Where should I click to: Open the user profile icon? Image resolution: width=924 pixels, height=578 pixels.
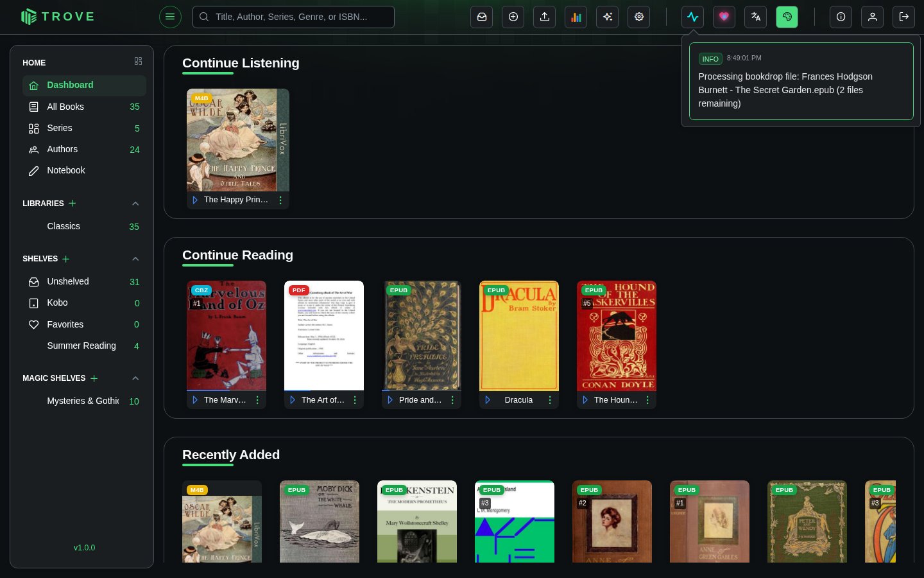pyautogui.click(x=872, y=17)
